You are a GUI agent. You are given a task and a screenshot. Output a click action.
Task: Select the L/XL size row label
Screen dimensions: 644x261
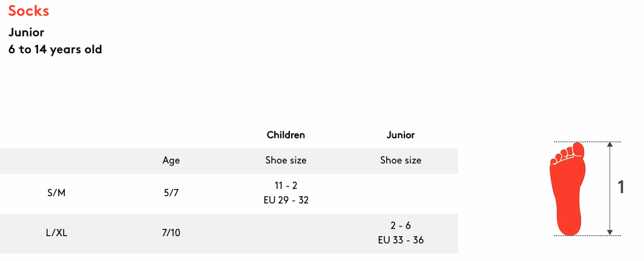pos(57,233)
